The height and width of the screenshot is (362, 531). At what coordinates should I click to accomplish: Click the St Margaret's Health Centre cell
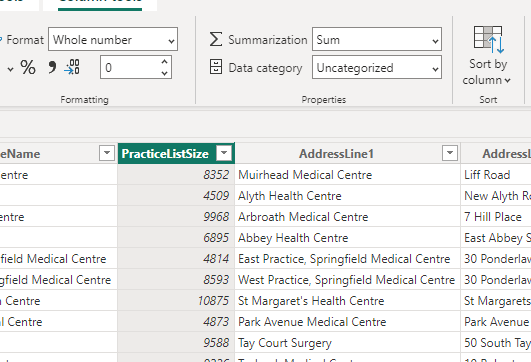(x=347, y=301)
